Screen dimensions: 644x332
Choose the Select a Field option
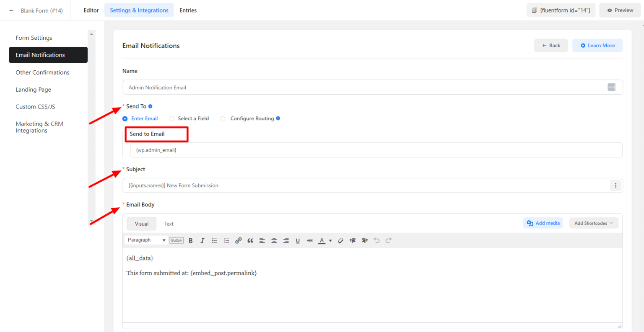pos(171,118)
